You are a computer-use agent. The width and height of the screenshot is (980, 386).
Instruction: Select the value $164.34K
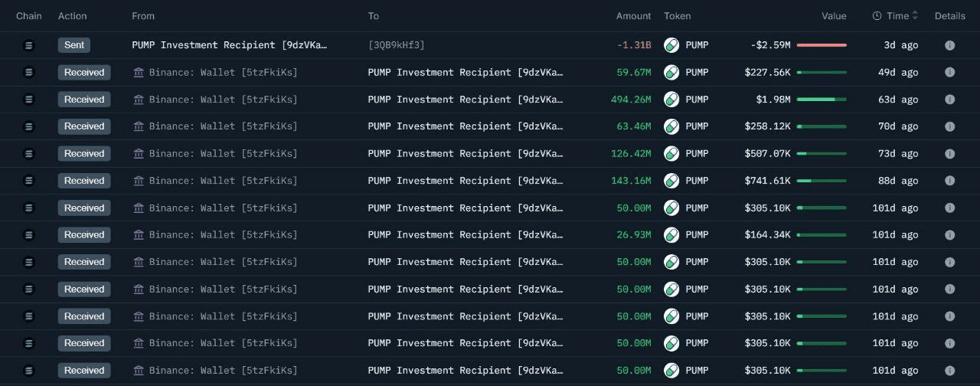coord(767,235)
